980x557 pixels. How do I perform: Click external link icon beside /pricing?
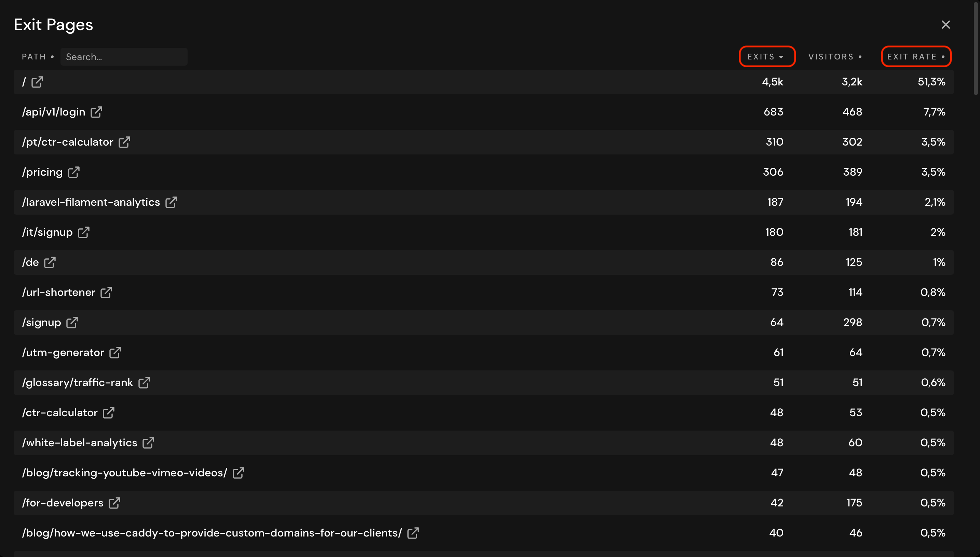pyautogui.click(x=74, y=172)
